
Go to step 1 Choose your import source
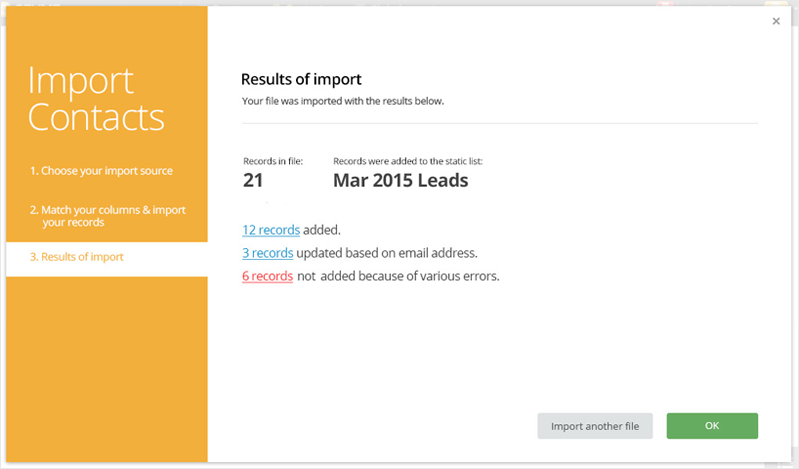(x=101, y=171)
